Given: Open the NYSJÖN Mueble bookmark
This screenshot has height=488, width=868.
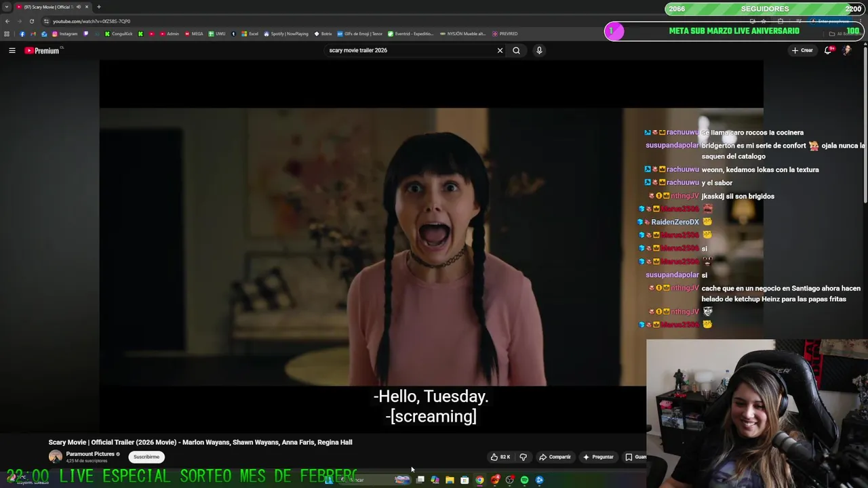Looking at the screenshot, I should [462, 34].
